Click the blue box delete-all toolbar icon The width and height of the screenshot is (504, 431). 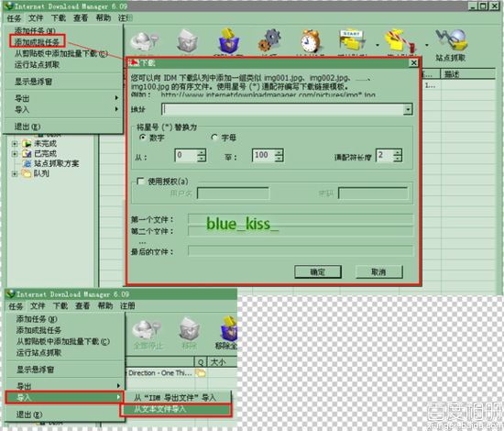click(x=228, y=40)
